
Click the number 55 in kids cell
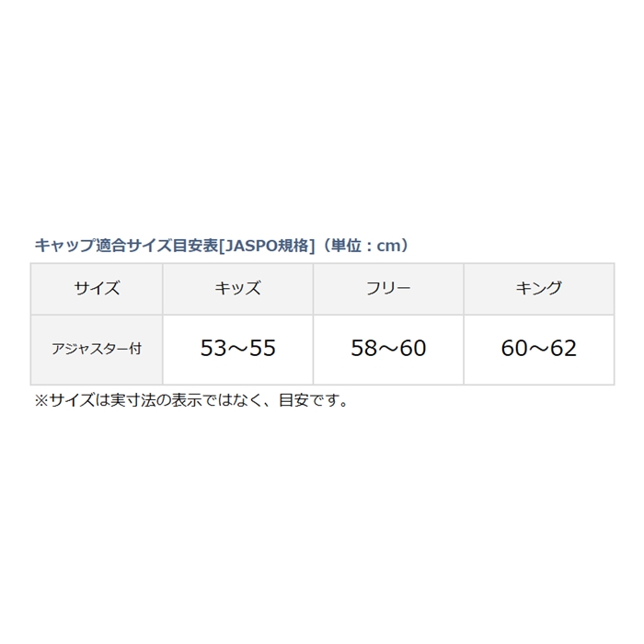262,349
